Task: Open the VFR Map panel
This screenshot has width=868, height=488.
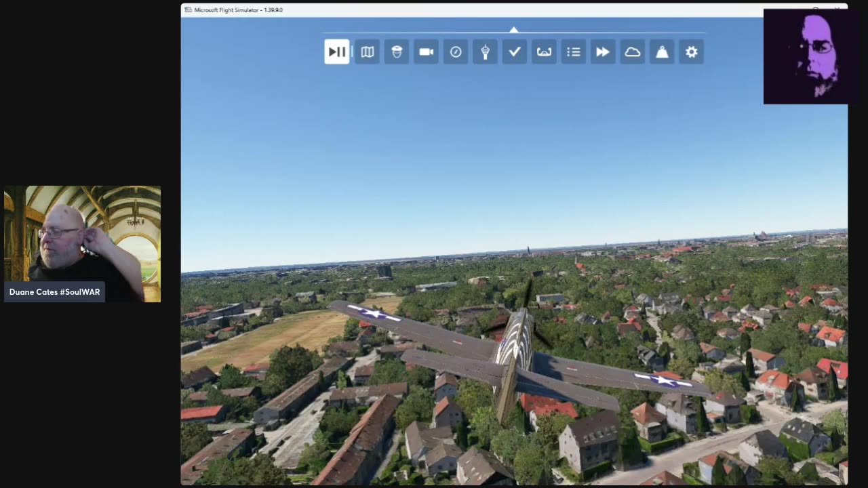Action: 367,52
